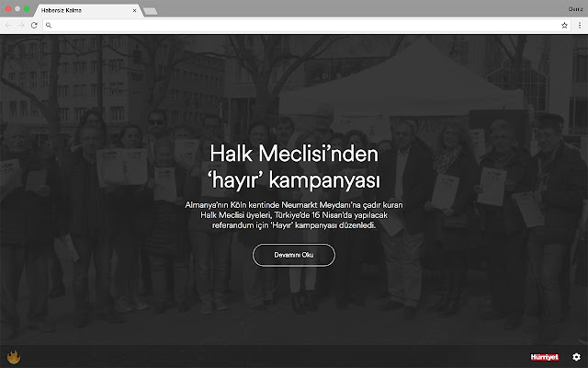Image resolution: width=588 pixels, height=368 pixels.
Task: Open the headline 'Halk Meclisi'nden 'hayır' kampanyası'
Action: (x=294, y=167)
